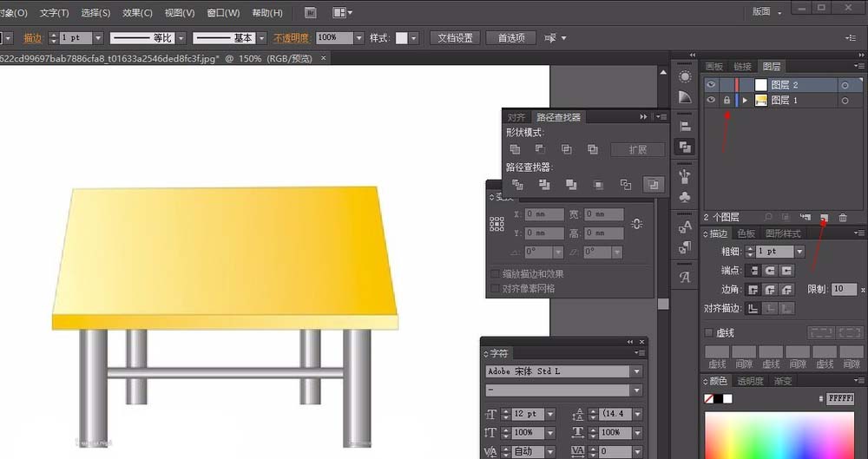Viewport: 868px width, 459px height.
Task: Pick a color from the spectrum bar
Action: (779, 435)
